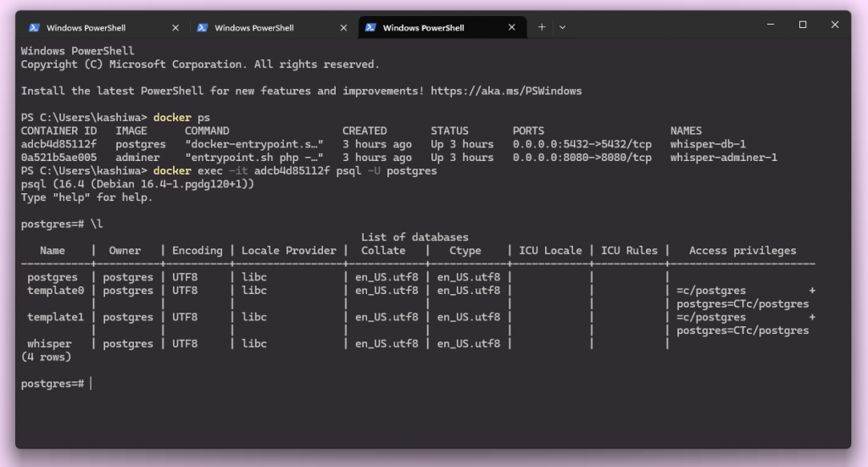
Task: Click the PORTS column header
Action: coord(528,131)
